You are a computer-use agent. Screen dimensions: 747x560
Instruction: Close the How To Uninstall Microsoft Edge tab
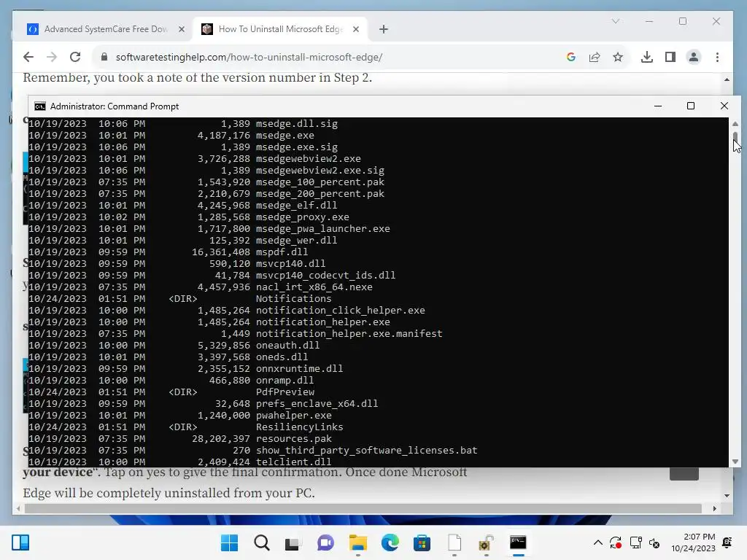click(x=356, y=29)
